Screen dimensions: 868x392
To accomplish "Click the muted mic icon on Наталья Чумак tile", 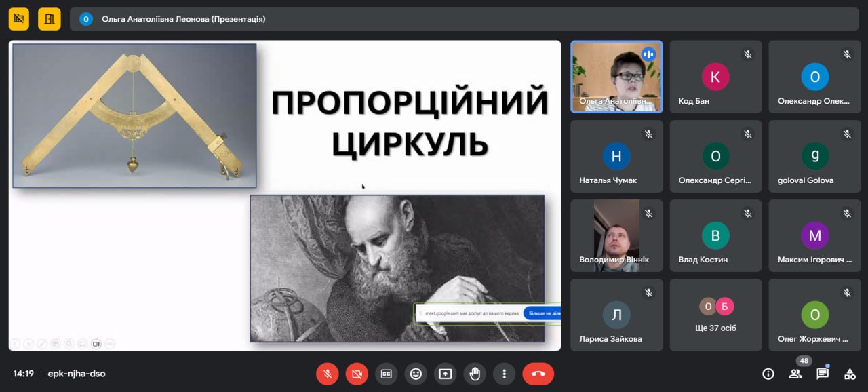I will click(649, 134).
